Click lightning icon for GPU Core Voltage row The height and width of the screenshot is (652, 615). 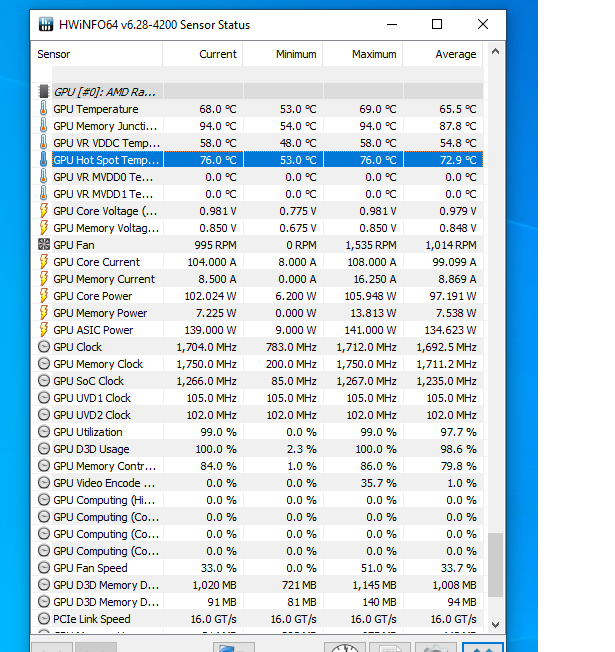pos(44,211)
